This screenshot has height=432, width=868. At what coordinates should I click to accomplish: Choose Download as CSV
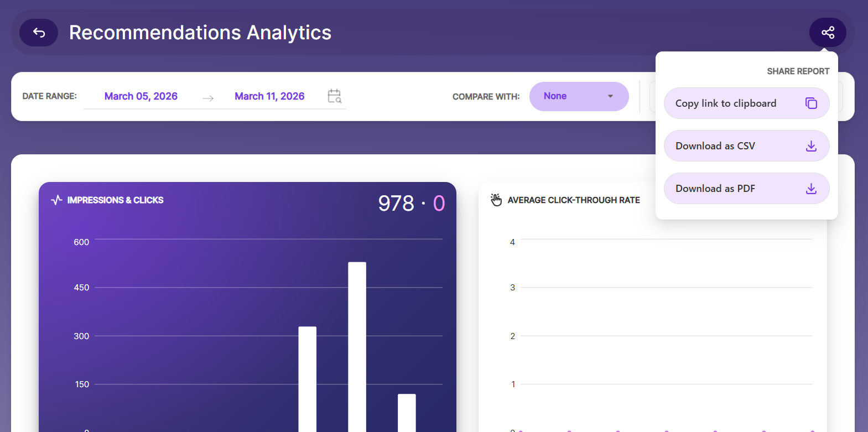(746, 146)
